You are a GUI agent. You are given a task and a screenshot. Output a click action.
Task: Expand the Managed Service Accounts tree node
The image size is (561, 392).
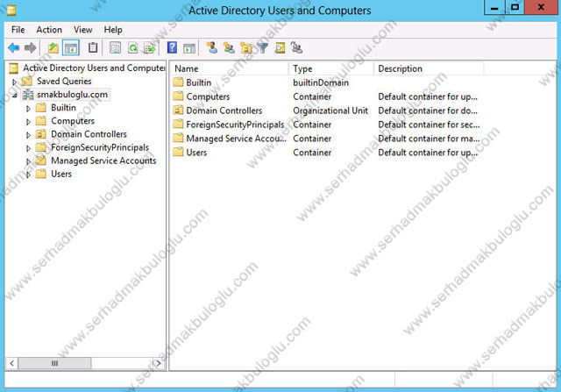28,161
